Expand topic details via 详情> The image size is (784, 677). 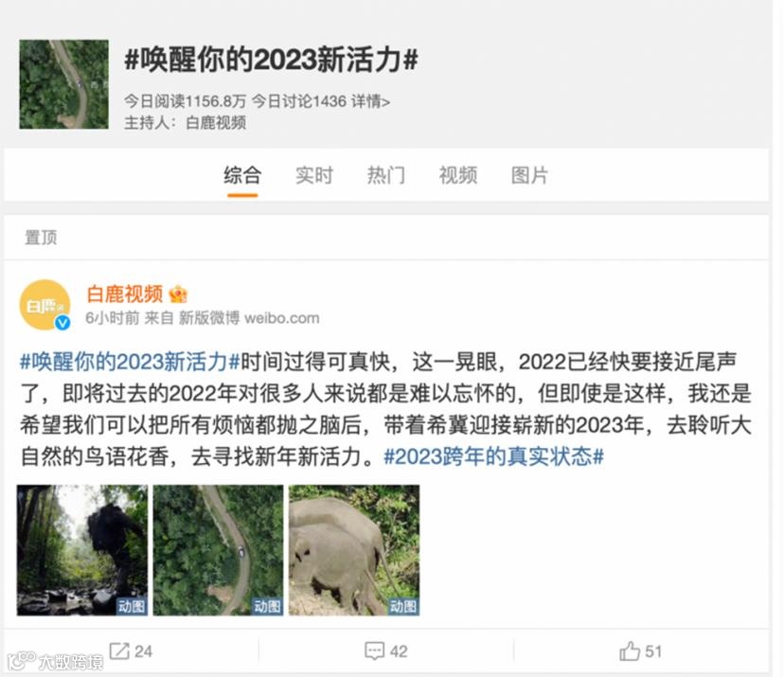[370, 101]
